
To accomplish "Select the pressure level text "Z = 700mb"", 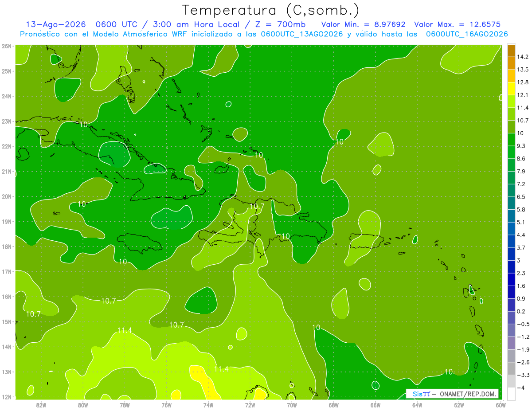I will click(x=280, y=24).
